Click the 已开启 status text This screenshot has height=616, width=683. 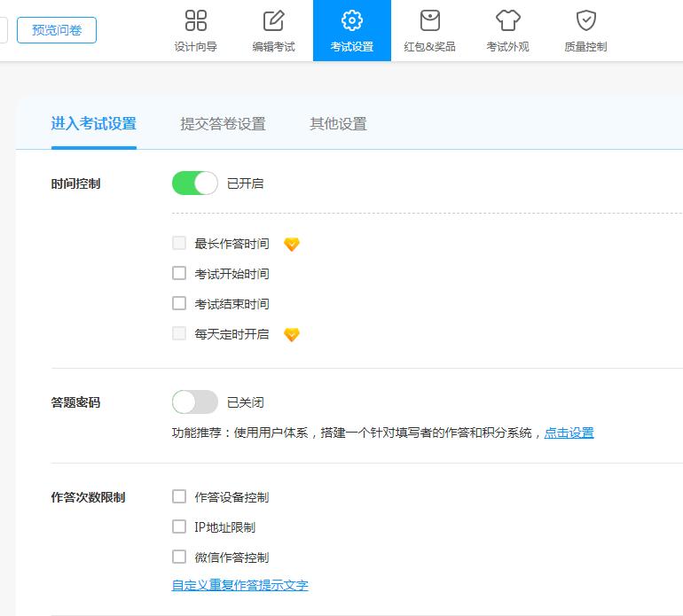pyautogui.click(x=245, y=183)
